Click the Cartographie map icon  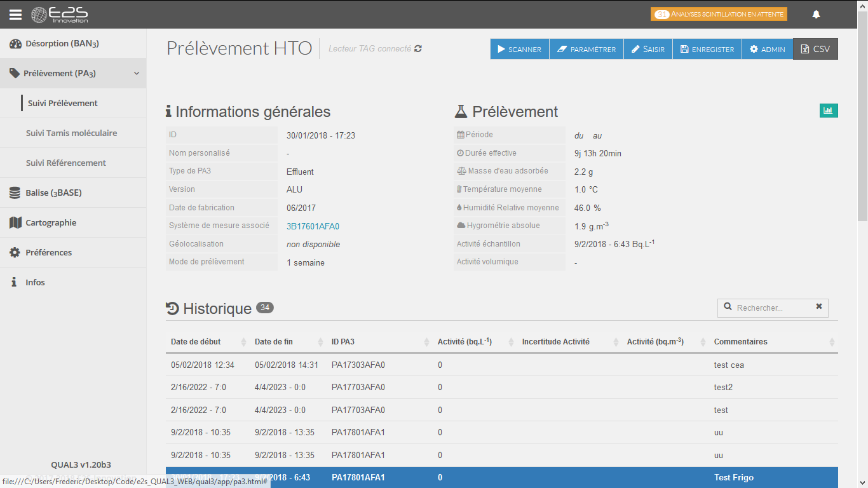[x=15, y=223]
